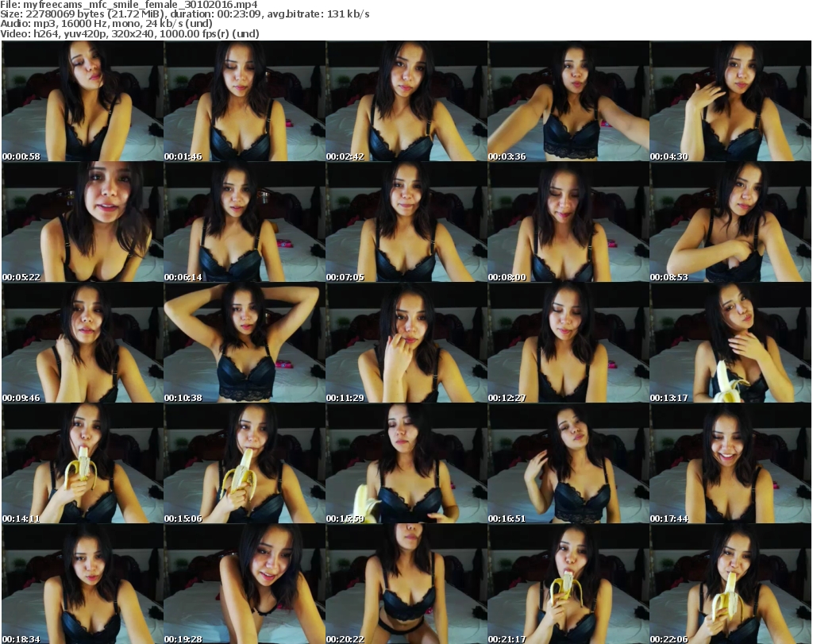The height and width of the screenshot is (644, 813).
Task: Select the frame labeled 00:06:14
Action: click(x=245, y=222)
